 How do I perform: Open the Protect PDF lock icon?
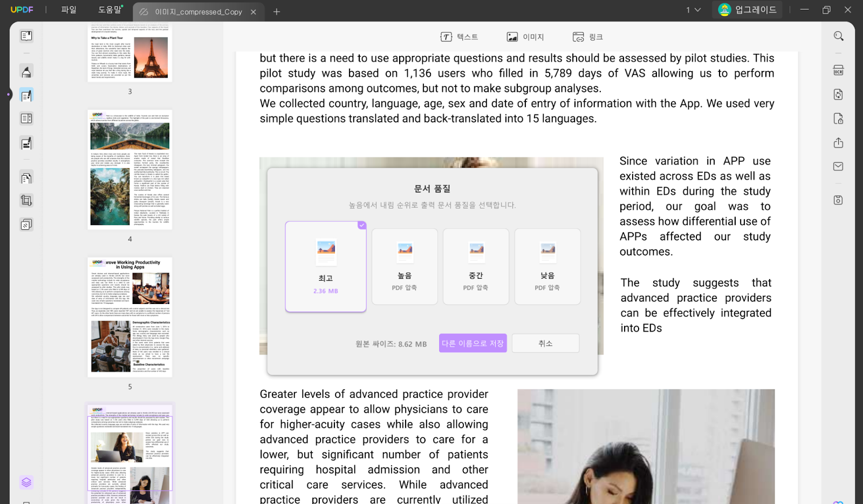pos(838,119)
